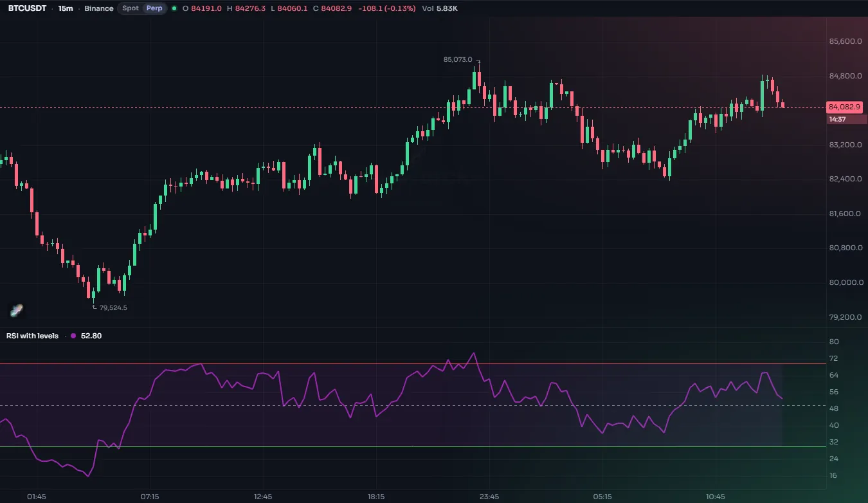Image resolution: width=868 pixels, height=503 pixels.
Task: Click the 18:15 time axis label
Action: [x=376, y=497]
